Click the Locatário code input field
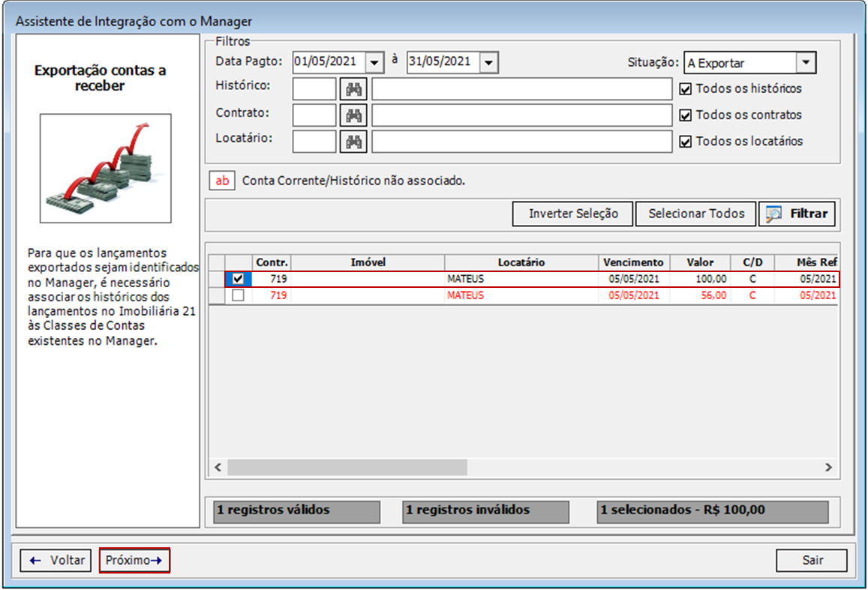Screen dimensions: 868x590 pos(314,142)
